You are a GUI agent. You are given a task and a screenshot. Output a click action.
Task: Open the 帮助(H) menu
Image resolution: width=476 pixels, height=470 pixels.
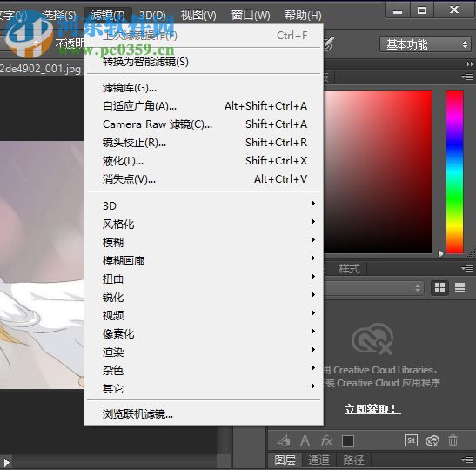[303, 15]
